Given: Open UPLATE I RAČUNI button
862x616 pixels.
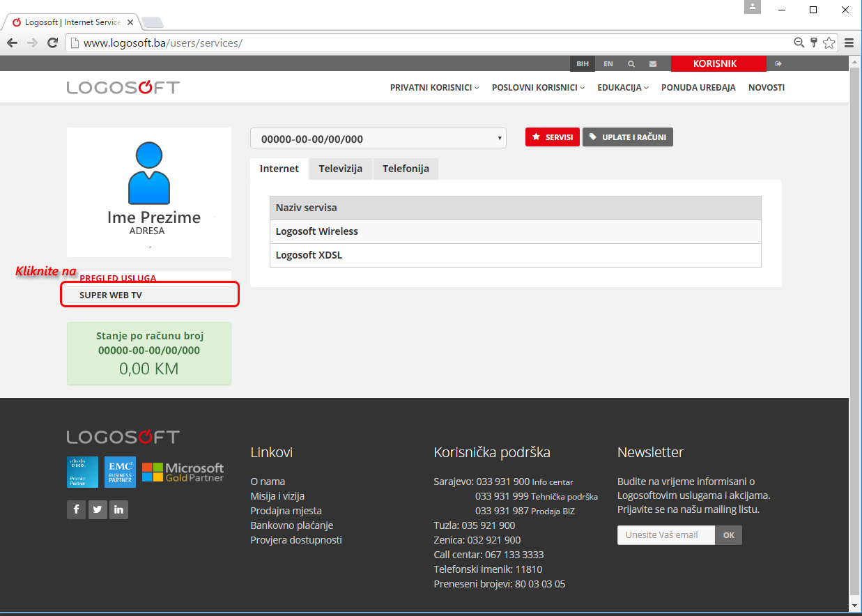Looking at the screenshot, I should (628, 137).
